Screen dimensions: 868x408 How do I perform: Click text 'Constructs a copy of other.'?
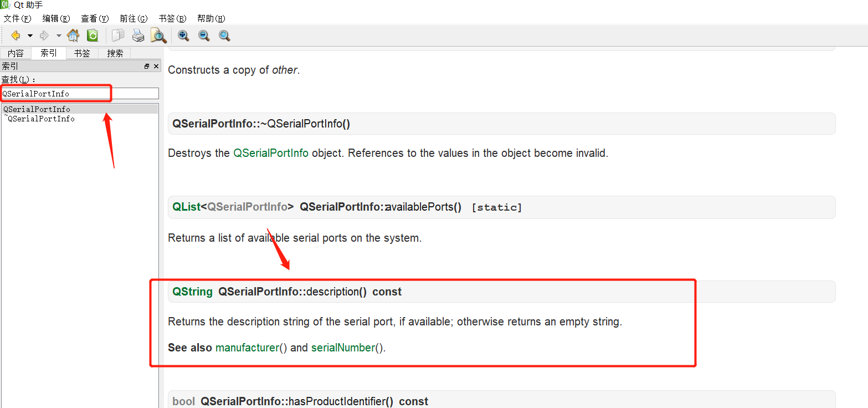pyautogui.click(x=234, y=70)
